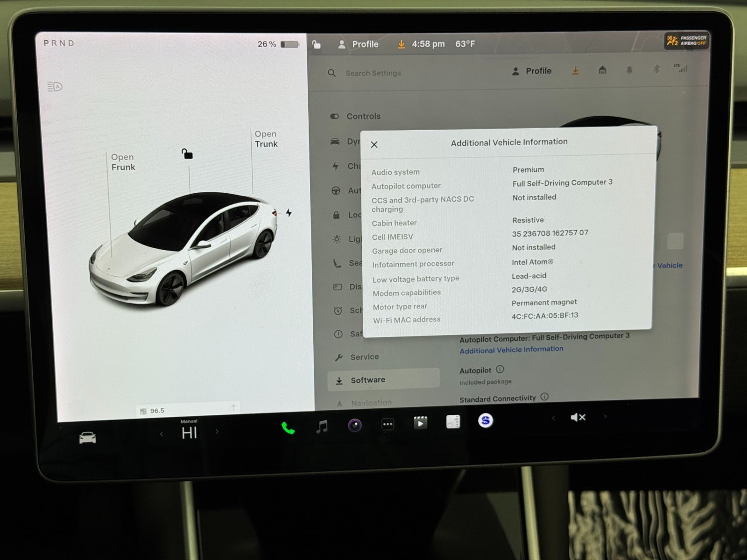The height and width of the screenshot is (560, 747).
Task: Open the music app icon
Action: [322, 426]
